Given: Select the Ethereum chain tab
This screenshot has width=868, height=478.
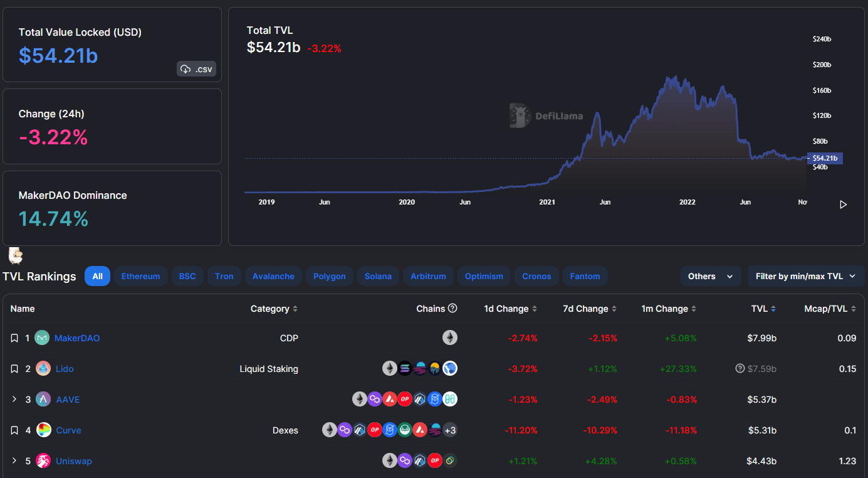Looking at the screenshot, I should [140, 276].
